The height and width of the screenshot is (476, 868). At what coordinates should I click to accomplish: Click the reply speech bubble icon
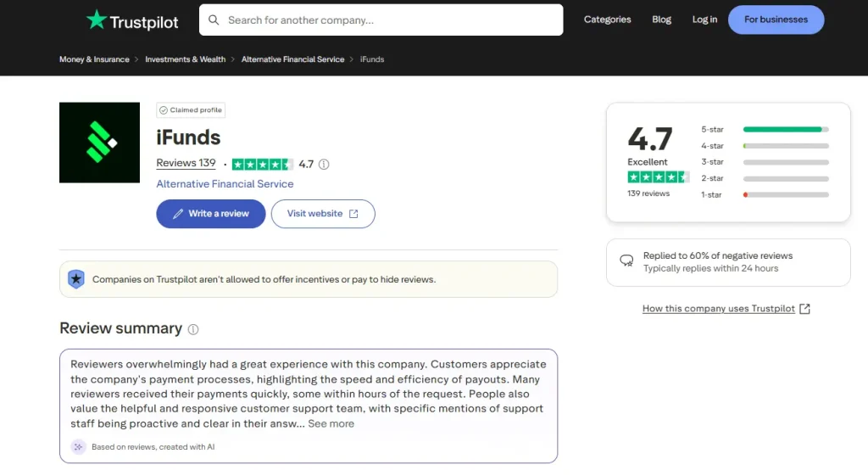[x=626, y=261]
